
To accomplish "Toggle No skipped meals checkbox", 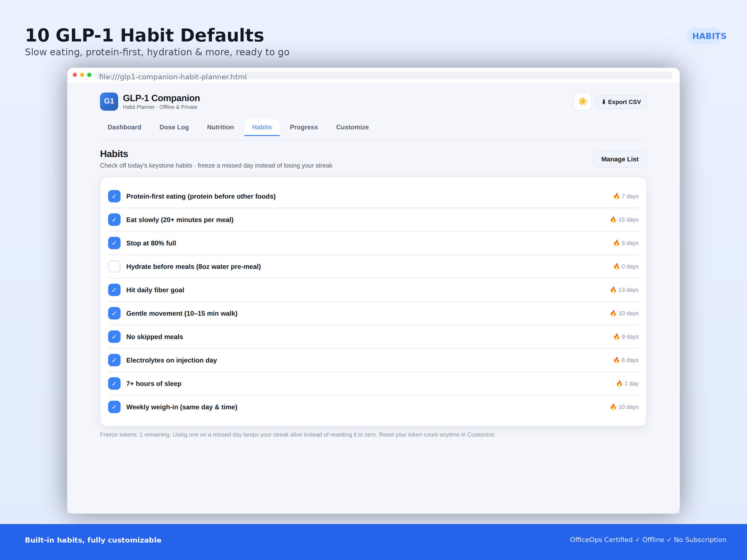I will (114, 337).
